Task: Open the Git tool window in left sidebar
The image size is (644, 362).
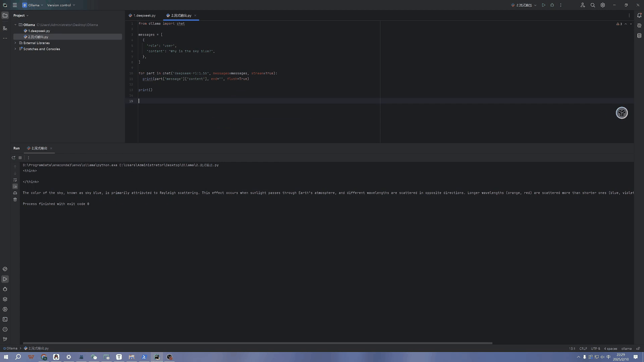Action: click(5, 339)
